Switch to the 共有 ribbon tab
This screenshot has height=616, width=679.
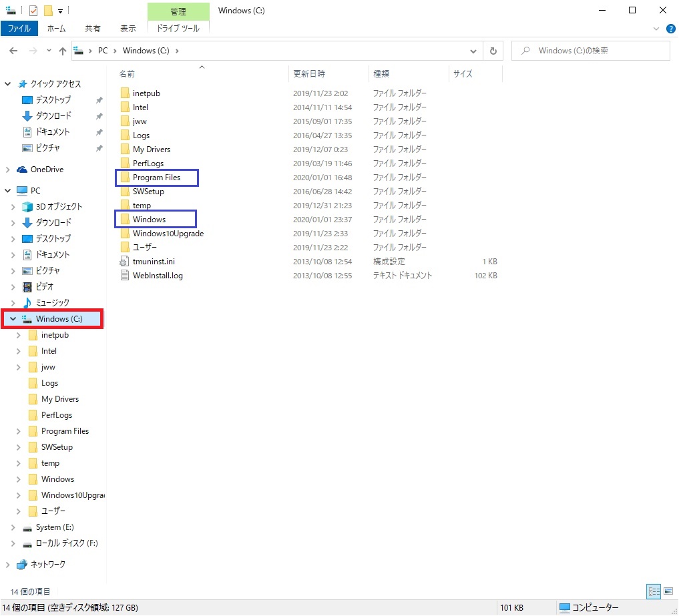[92, 29]
